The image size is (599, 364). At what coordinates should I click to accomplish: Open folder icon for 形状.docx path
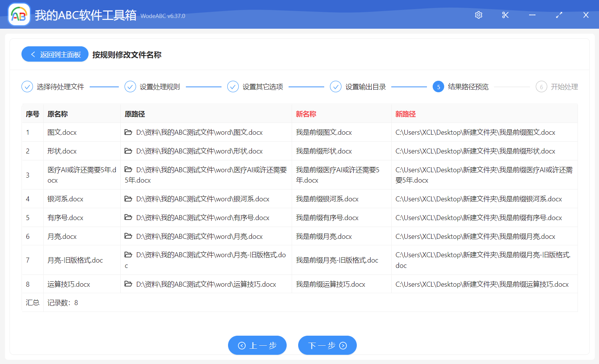(128, 151)
